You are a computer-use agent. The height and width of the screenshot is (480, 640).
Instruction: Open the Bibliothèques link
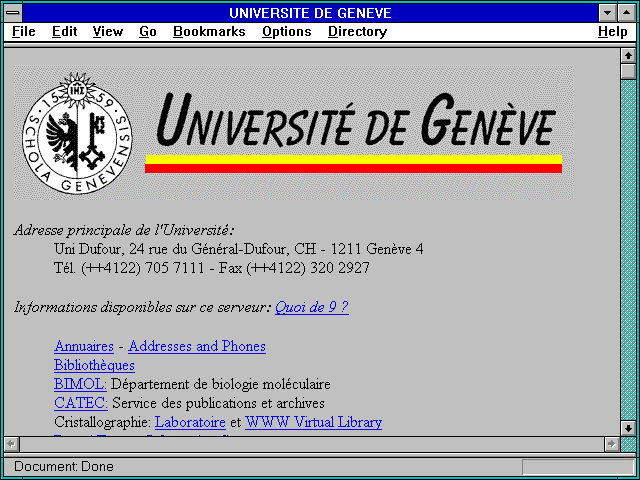94,365
